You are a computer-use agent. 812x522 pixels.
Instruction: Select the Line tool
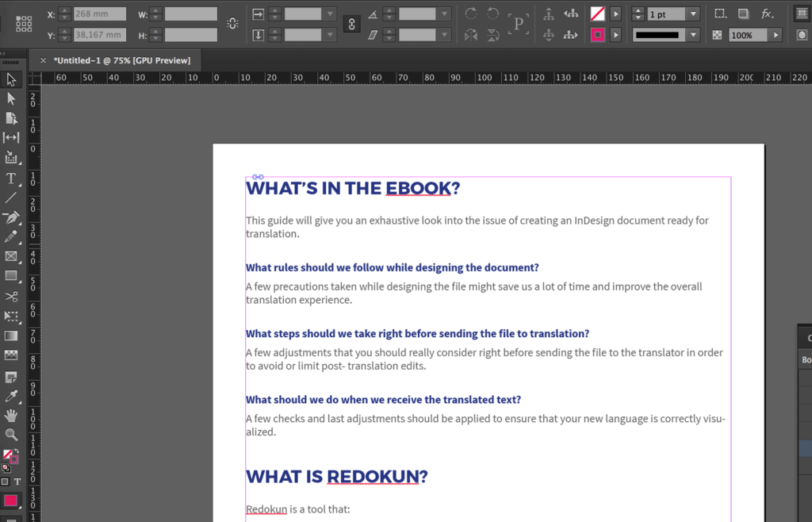[11, 198]
